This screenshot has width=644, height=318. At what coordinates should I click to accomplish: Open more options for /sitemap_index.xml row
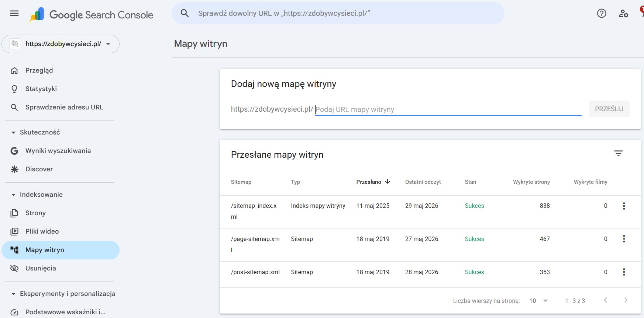(x=624, y=206)
